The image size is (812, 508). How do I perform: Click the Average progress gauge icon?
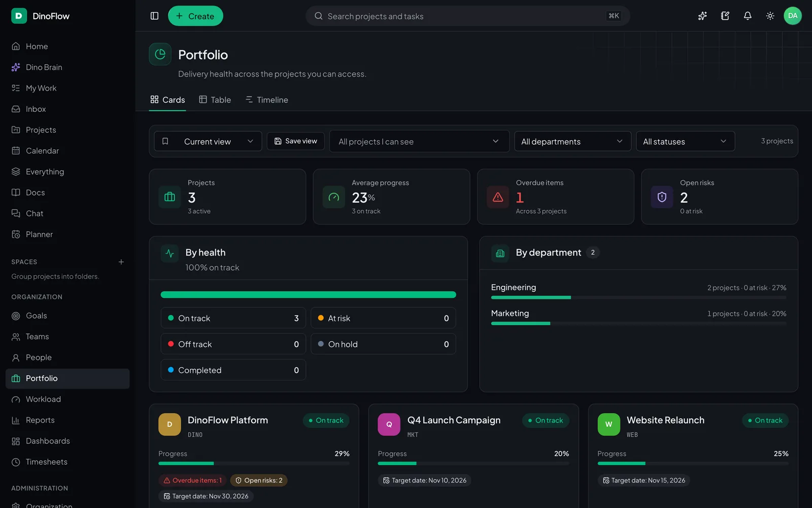[x=334, y=197]
